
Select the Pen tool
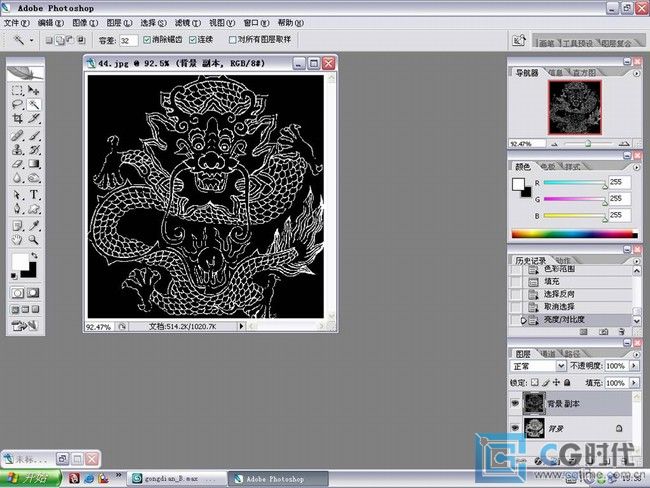point(17,209)
